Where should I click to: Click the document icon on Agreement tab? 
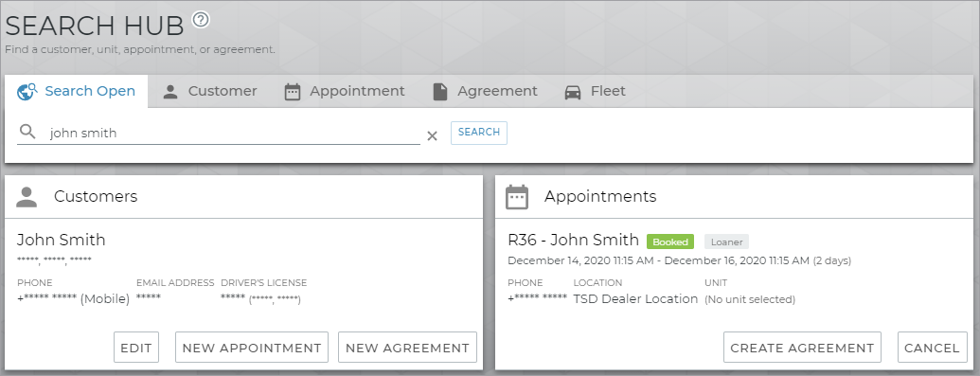click(440, 92)
